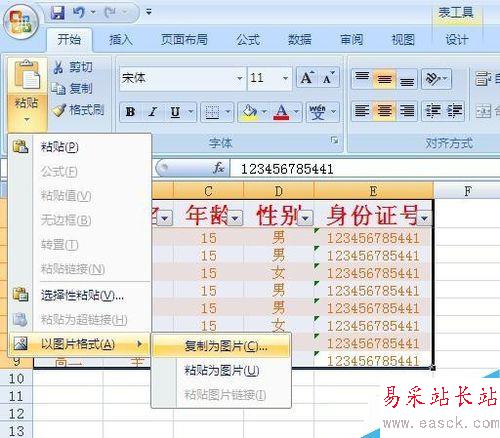The width and height of the screenshot is (500, 438).
Task: Open the 页面布局 tab
Action: (x=184, y=40)
